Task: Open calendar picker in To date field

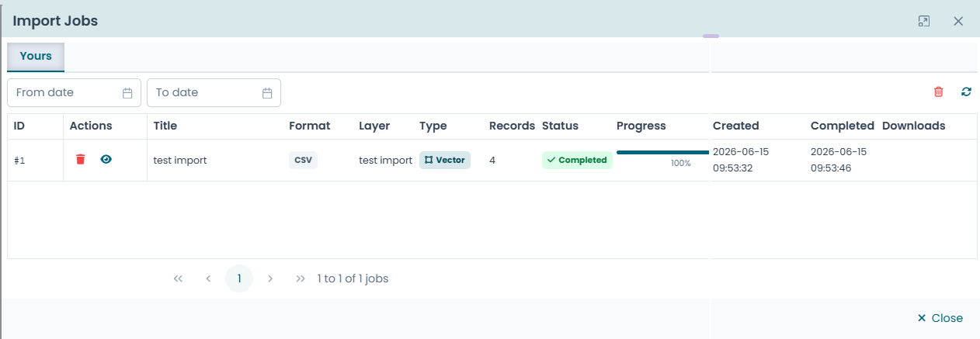Action: coord(267,93)
